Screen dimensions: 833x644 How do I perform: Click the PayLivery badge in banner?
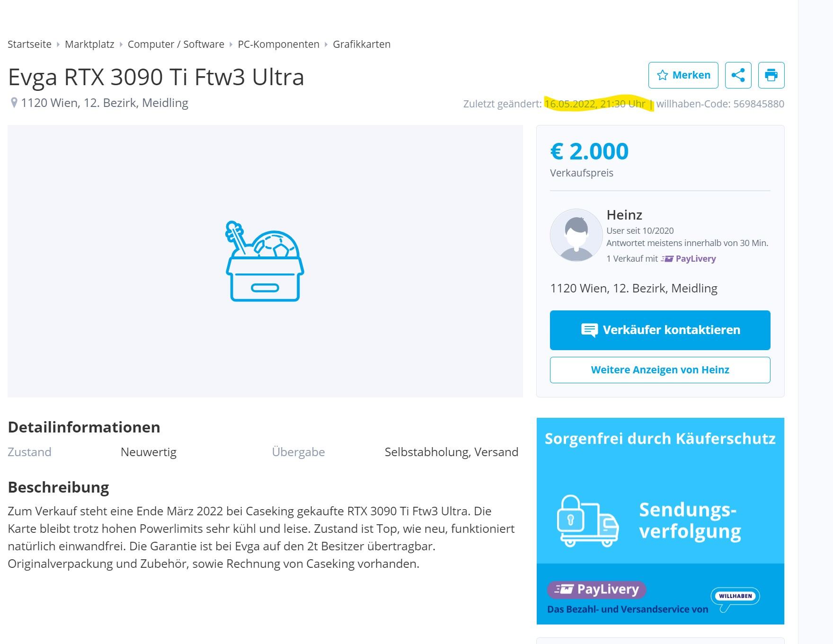coord(597,590)
